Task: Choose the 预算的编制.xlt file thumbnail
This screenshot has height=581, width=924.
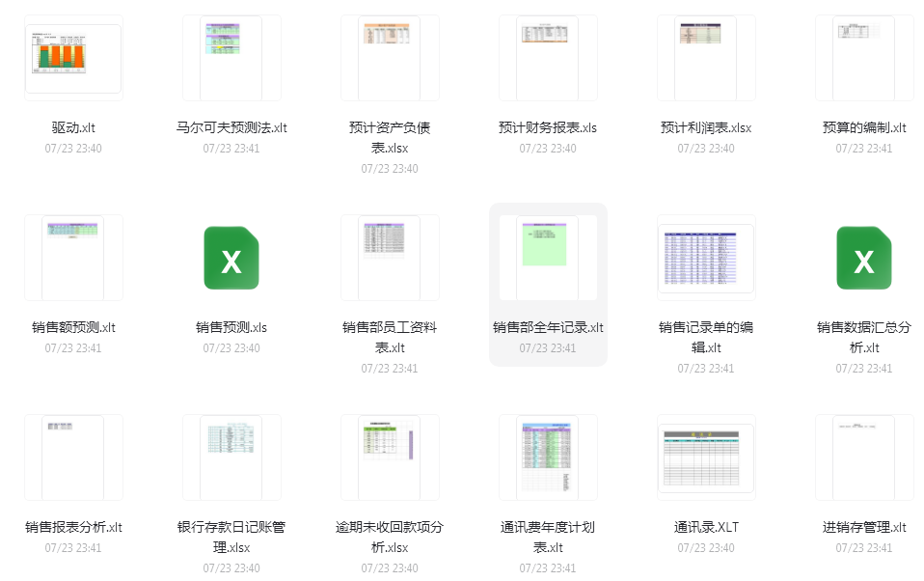Action: click(x=864, y=58)
